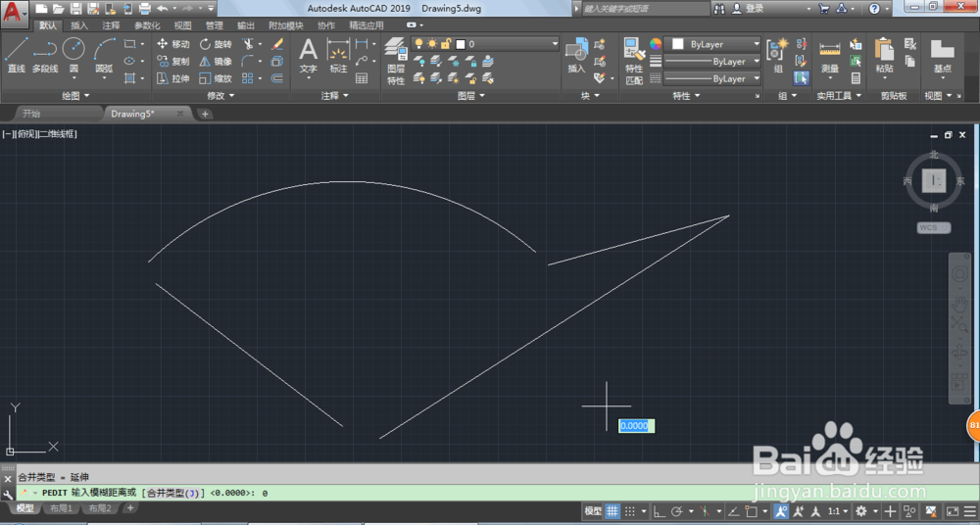The image size is (980, 525).
Task: Click the Mirror (镜像) tool
Action: [216, 62]
